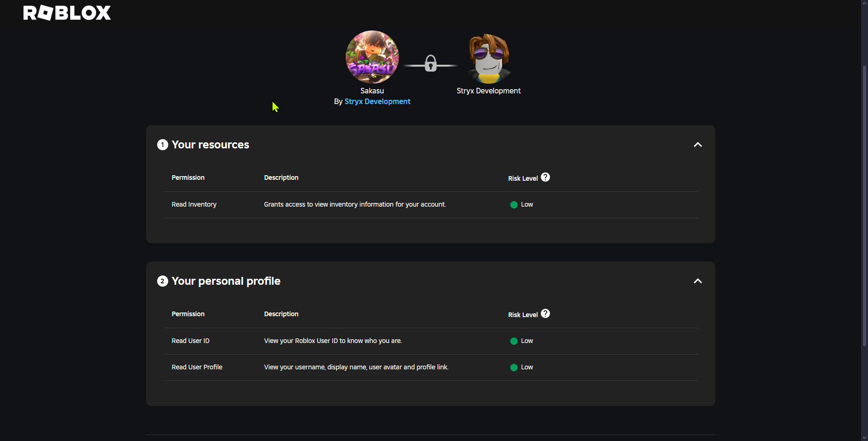This screenshot has width=868, height=441.
Task: Click the Stryx Development name under avatar
Action: click(489, 91)
